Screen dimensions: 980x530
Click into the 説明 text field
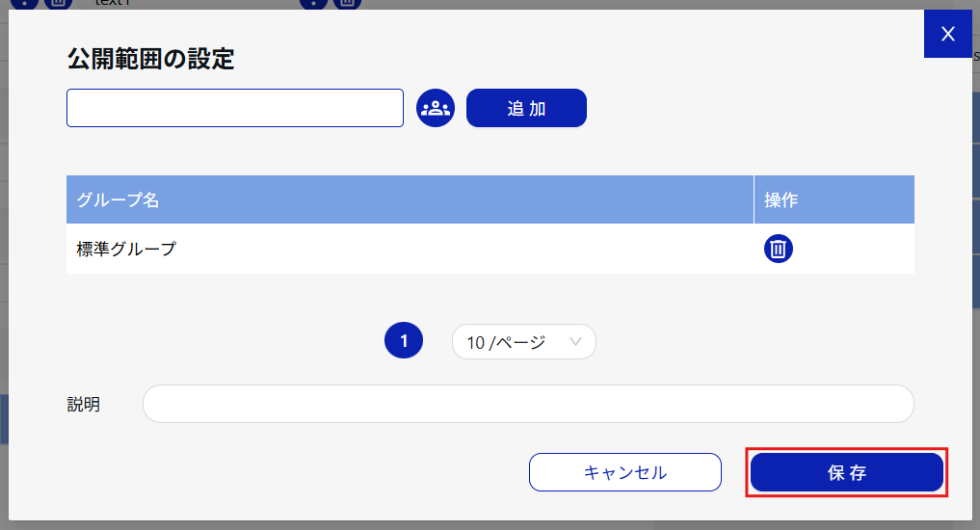527,404
